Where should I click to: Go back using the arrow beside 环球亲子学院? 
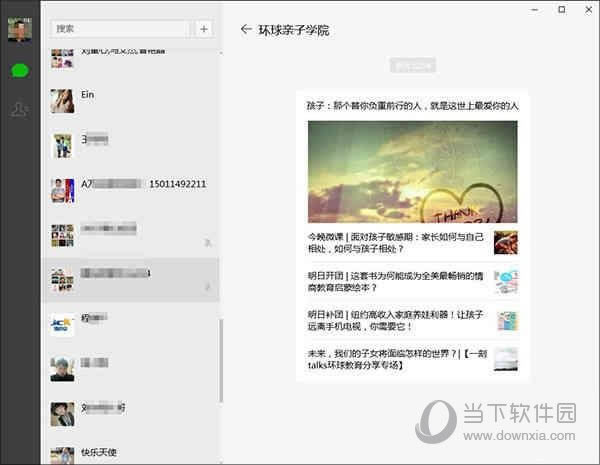(x=246, y=30)
